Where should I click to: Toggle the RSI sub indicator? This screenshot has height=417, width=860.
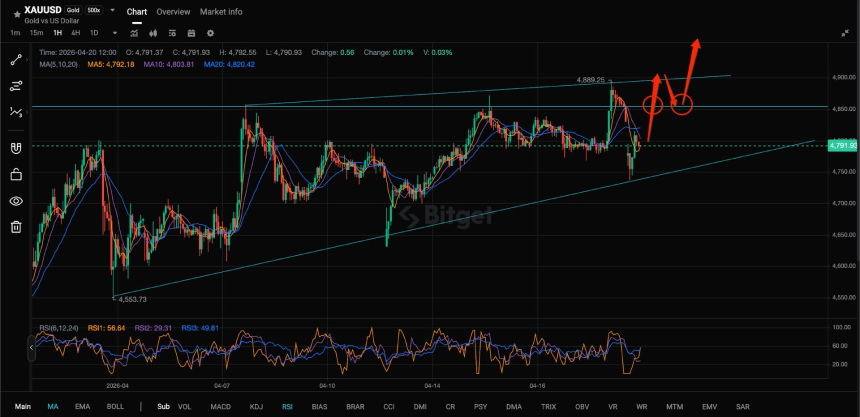tap(287, 407)
